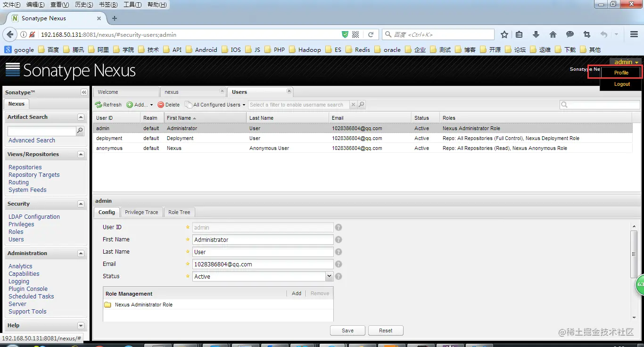This screenshot has width=644, height=347.
Task: Open the LDAP Configuration link
Action: coord(34,217)
